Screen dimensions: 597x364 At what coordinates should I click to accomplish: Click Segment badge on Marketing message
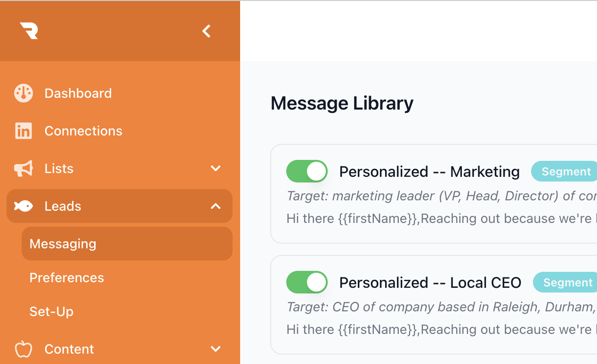point(565,172)
